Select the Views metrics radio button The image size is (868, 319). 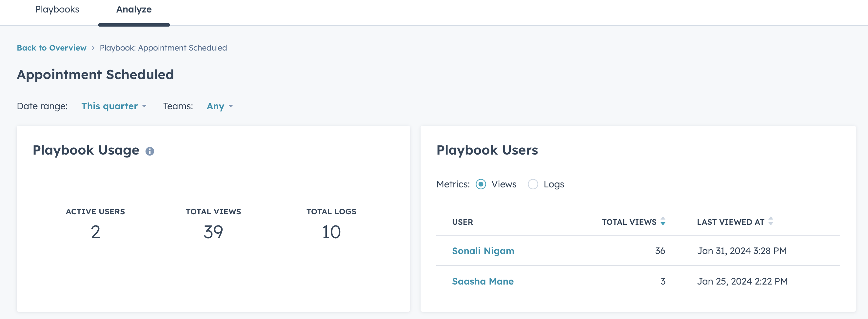(x=481, y=184)
